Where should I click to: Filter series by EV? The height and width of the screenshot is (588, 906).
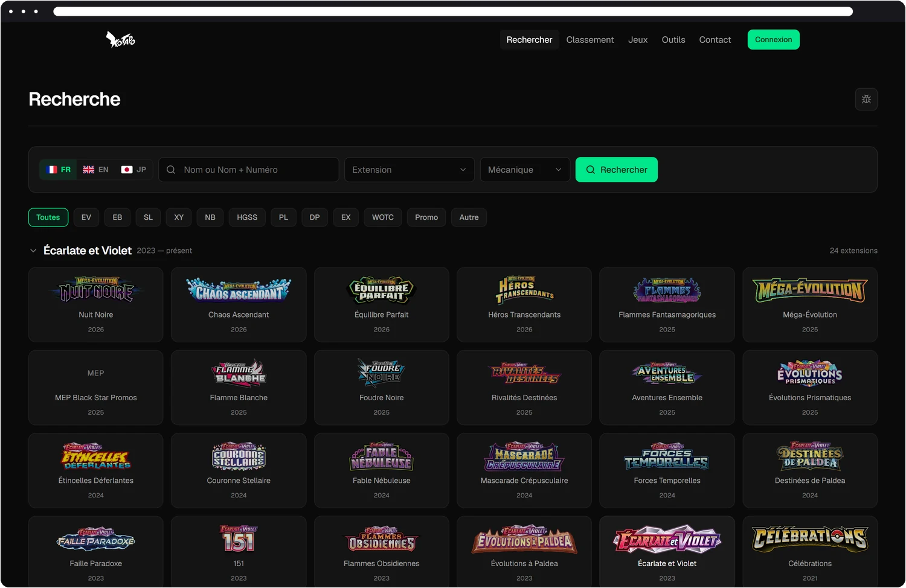(86, 217)
